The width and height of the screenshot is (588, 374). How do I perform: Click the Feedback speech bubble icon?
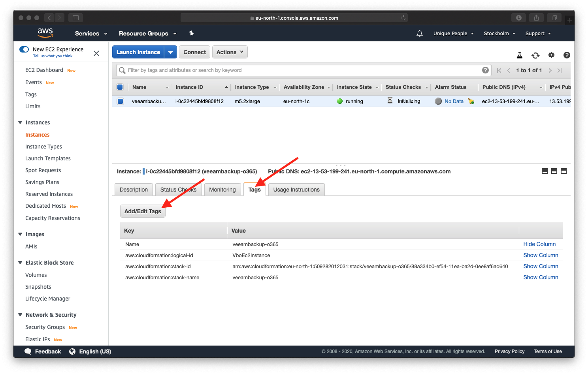(28, 351)
